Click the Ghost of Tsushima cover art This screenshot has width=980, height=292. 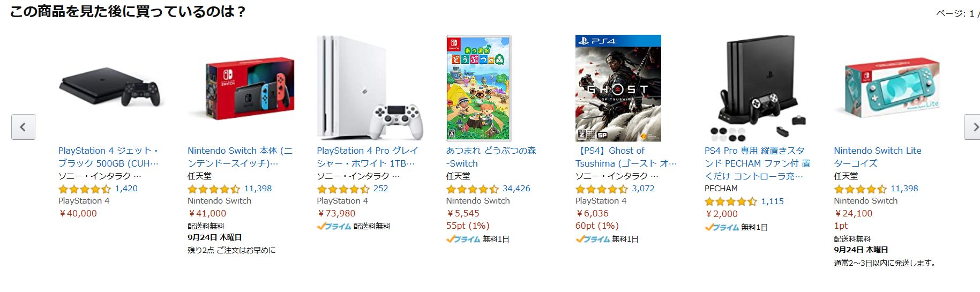[x=618, y=88]
